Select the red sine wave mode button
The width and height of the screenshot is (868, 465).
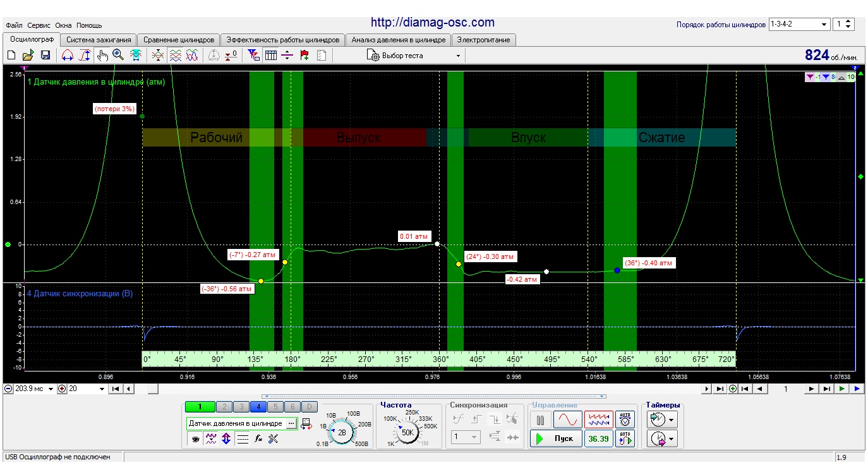[x=567, y=420]
